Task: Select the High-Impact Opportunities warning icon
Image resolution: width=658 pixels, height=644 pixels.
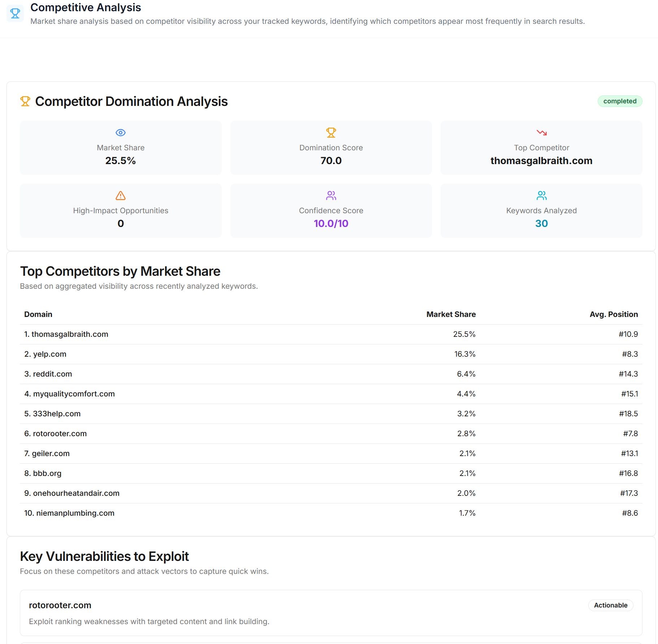Action: pyautogui.click(x=121, y=196)
